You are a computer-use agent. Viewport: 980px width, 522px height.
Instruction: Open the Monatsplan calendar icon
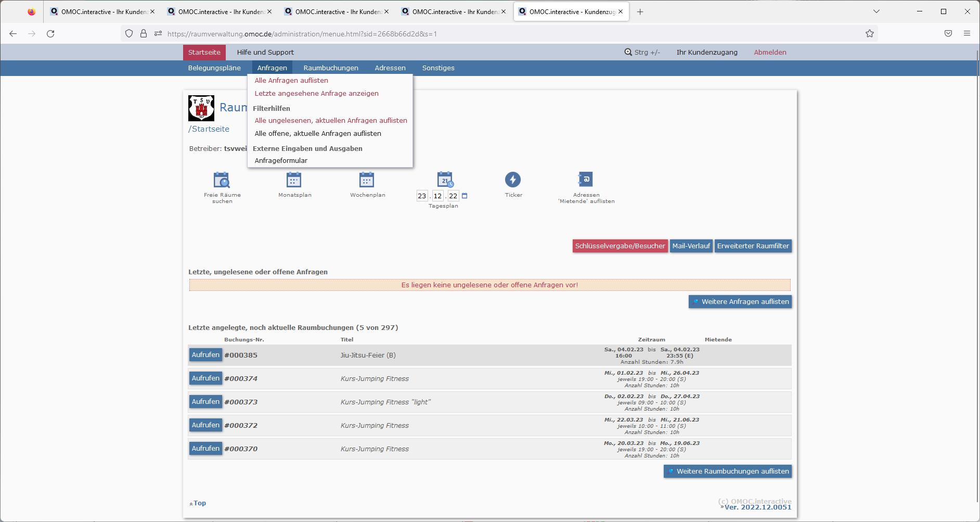(294, 180)
